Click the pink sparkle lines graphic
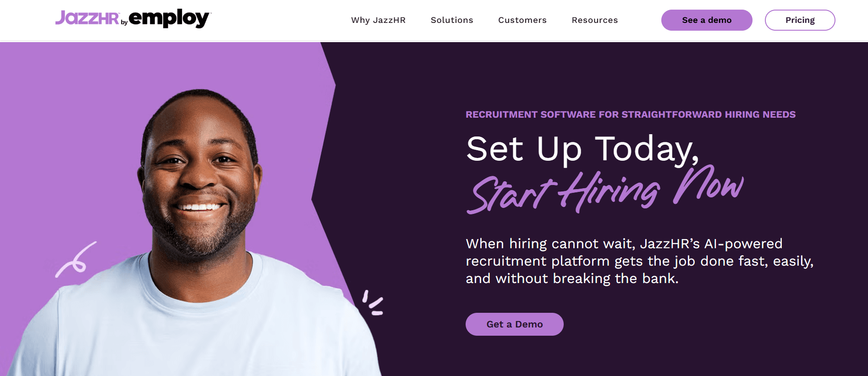This screenshot has height=376, width=868. pyautogui.click(x=373, y=303)
